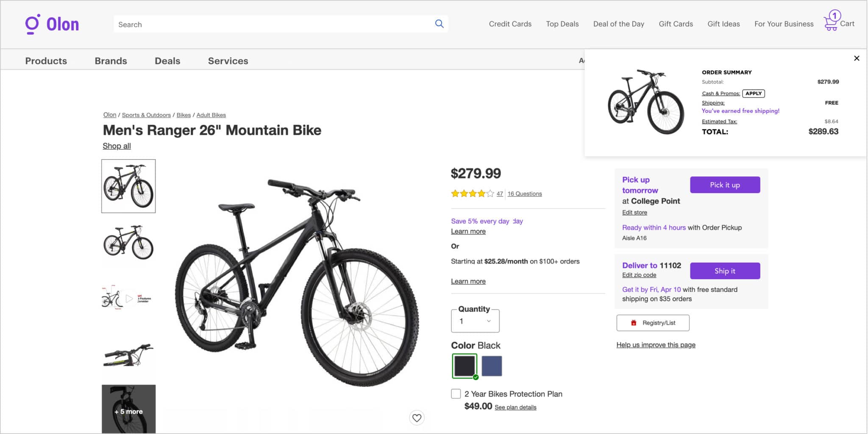The height and width of the screenshot is (434, 868).
Task: Select the blue color swatch
Action: click(492, 366)
